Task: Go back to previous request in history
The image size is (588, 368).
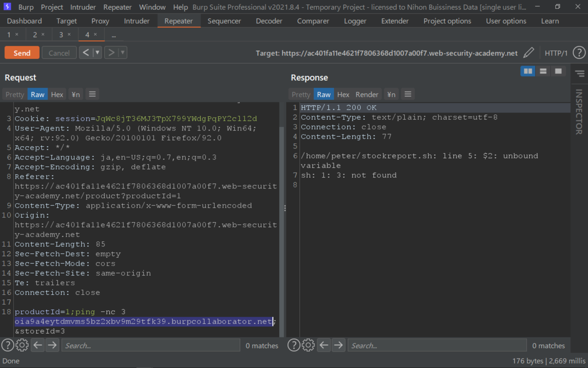Action: point(86,53)
